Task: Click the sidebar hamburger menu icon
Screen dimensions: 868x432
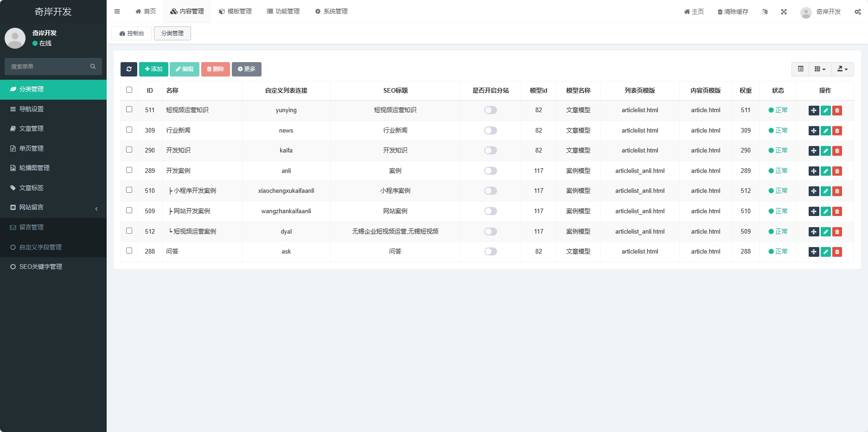Action: (x=117, y=12)
